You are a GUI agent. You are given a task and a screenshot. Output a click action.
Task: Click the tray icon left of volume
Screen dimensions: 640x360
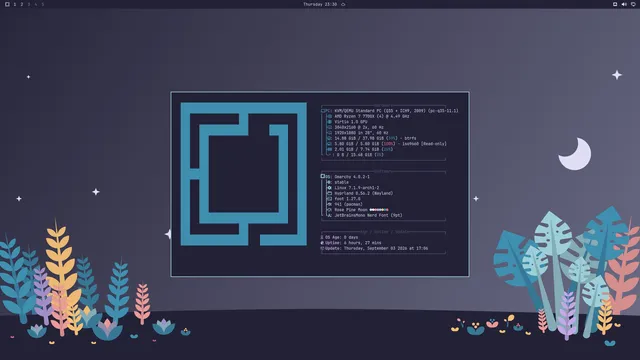(615, 4)
